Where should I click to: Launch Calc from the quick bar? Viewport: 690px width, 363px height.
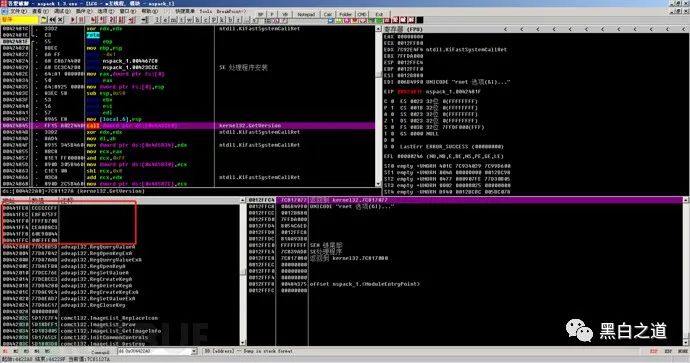[328, 14]
